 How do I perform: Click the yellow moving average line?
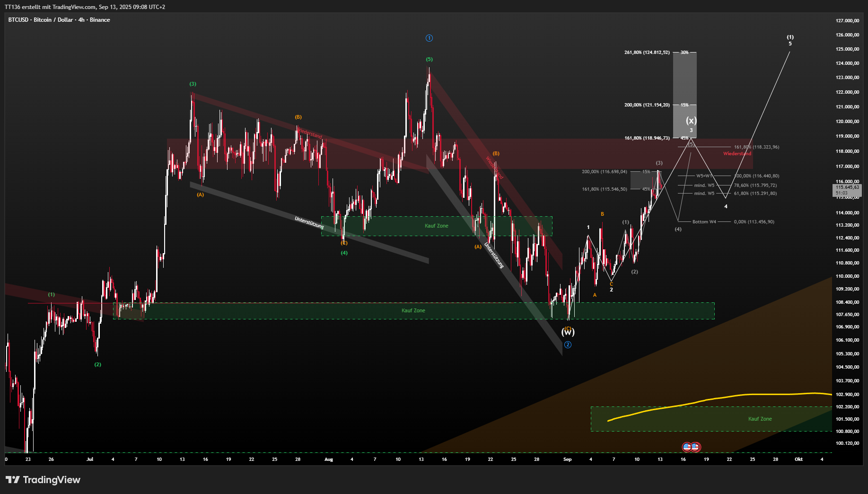coord(719,397)
